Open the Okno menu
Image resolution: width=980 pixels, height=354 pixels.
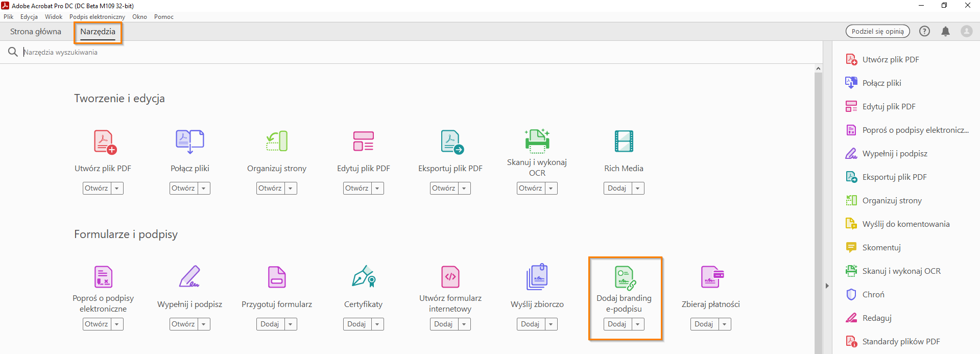tap(139, 17)
